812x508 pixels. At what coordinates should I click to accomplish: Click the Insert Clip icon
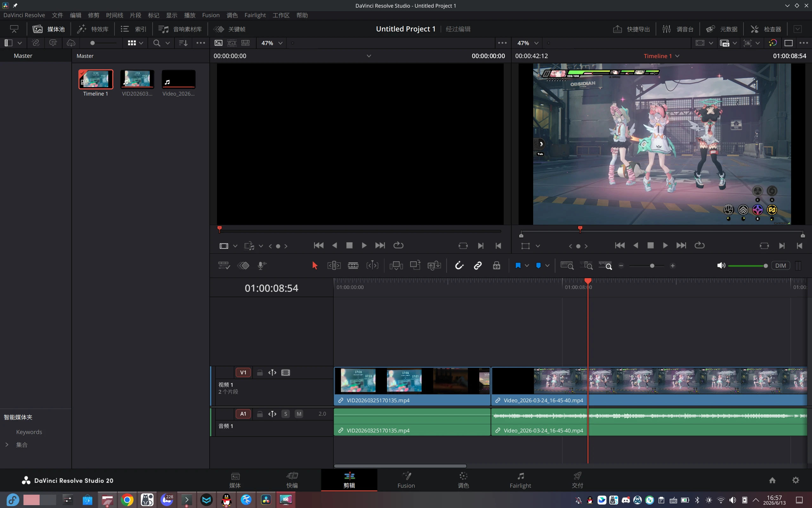[x=396, y=265]
